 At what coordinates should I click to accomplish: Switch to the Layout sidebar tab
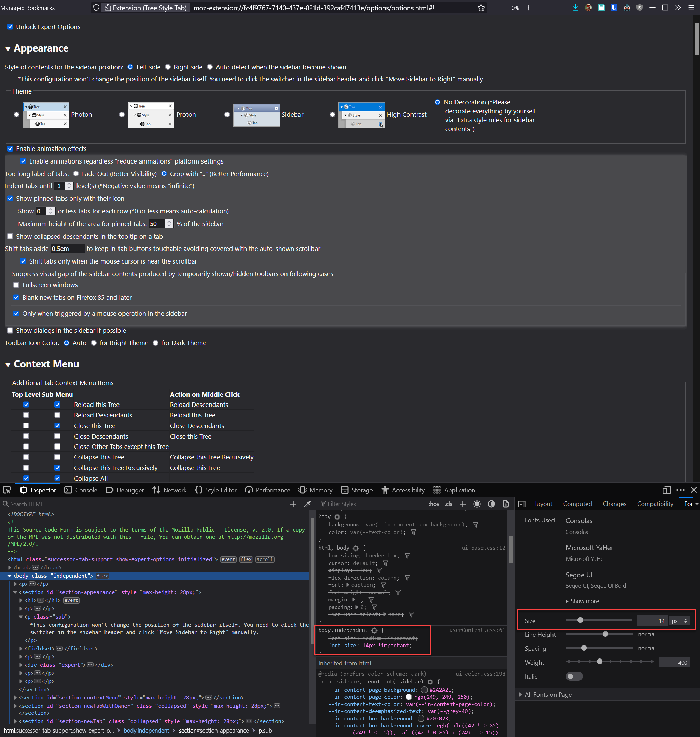pyautogui.click(x=543, y=504)
